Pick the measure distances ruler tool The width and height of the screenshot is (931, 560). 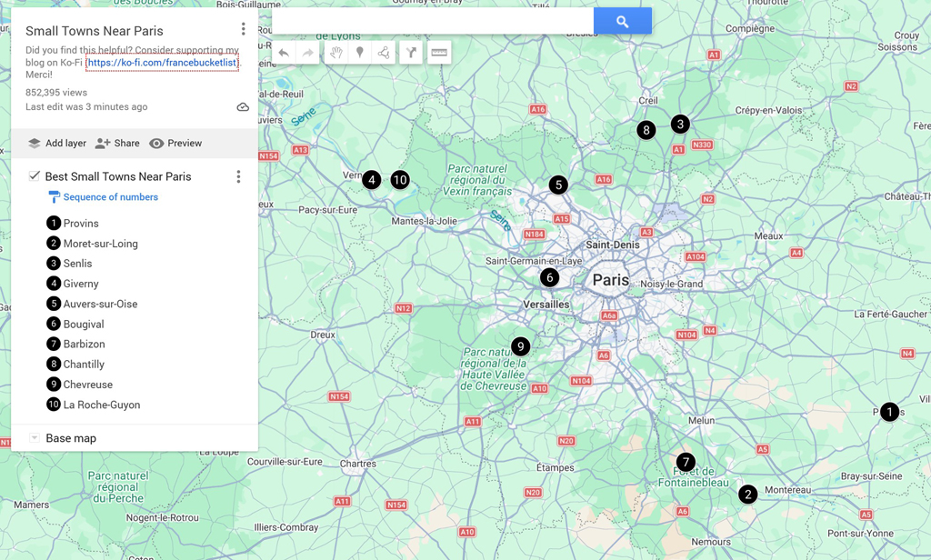pos(439,53)
